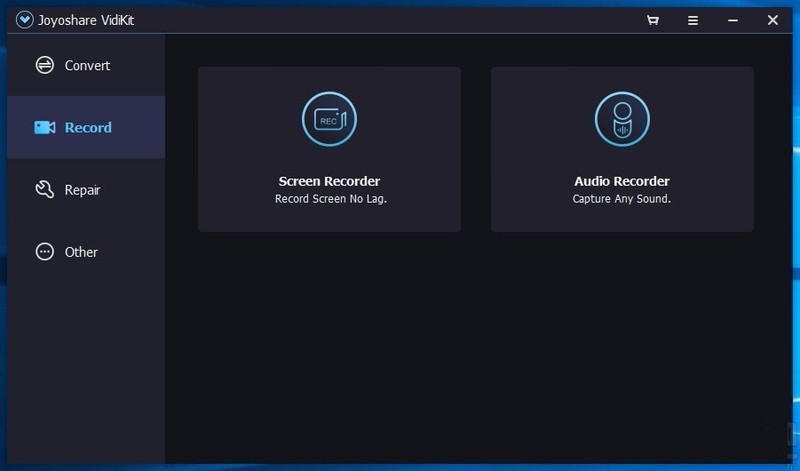The width and height of the screenshot is (800, 471).
Task: Select the Record tab label
Action: pos(88,128)
